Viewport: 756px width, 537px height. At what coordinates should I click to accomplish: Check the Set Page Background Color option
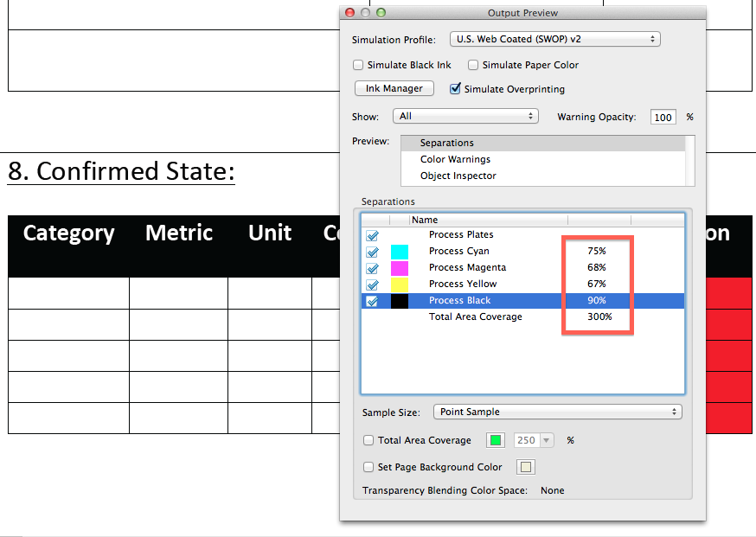pyautogui.click(x=368, y=467)
